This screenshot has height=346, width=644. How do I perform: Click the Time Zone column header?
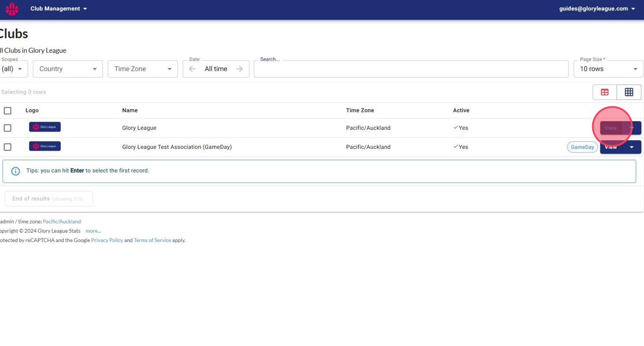tap(360, 110)
